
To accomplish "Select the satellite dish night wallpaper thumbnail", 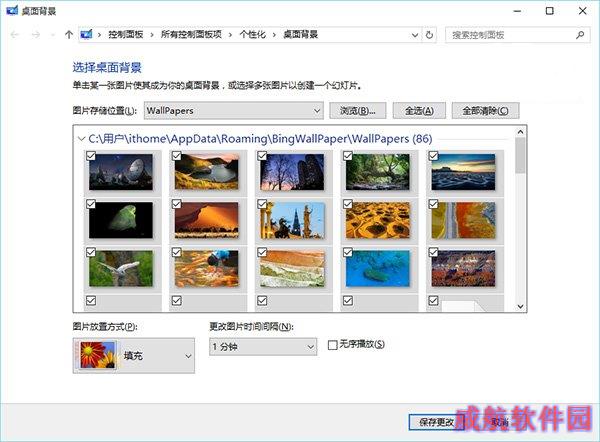I will pos(121,172).
